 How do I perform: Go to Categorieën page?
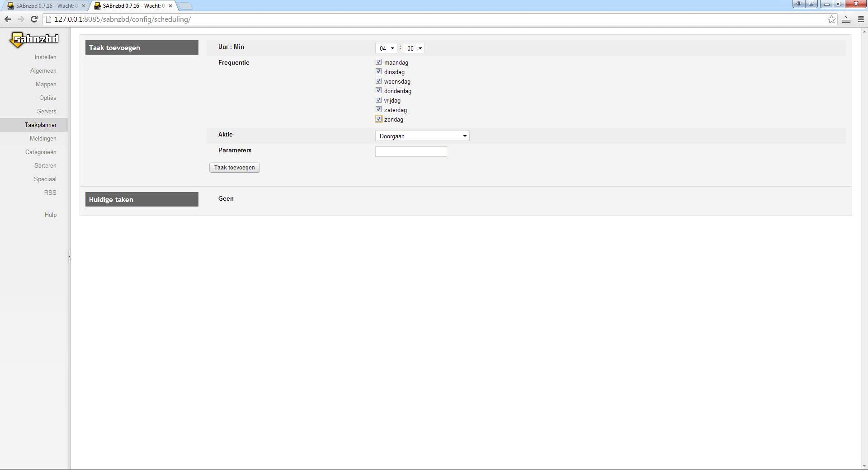click(x=41, y=152)
